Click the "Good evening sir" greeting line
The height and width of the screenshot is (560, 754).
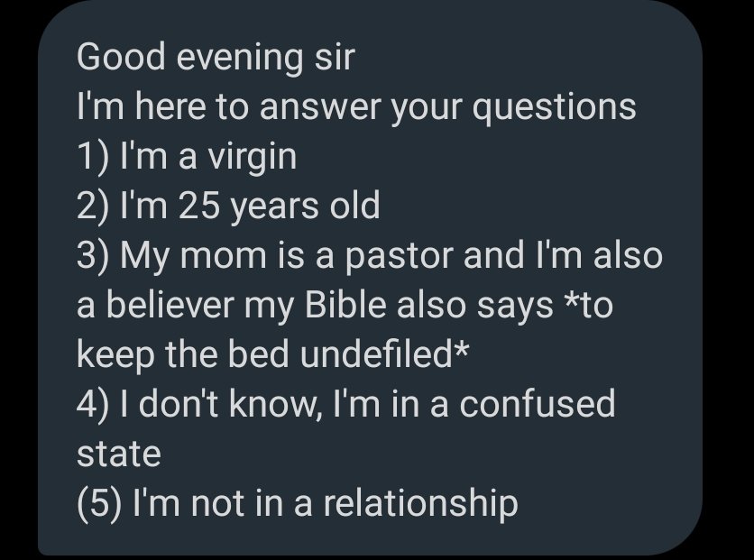pyautogui.click(x=216, y=59)
